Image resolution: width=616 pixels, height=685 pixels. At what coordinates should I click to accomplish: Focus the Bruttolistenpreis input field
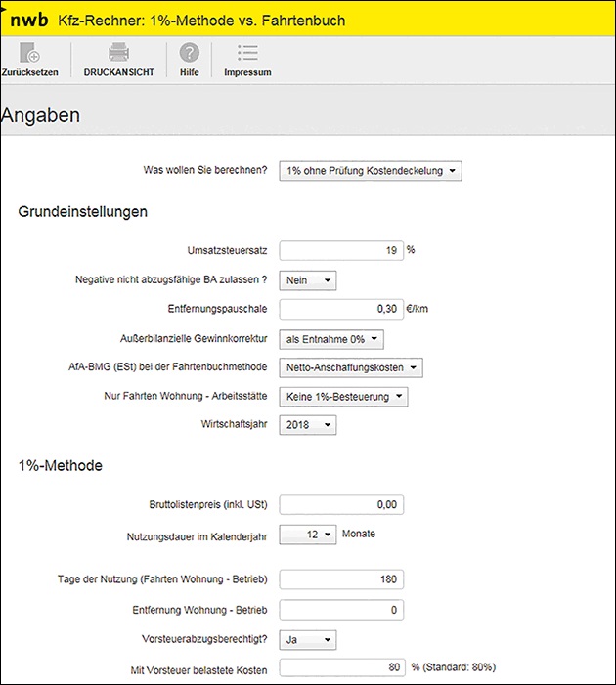341,505
